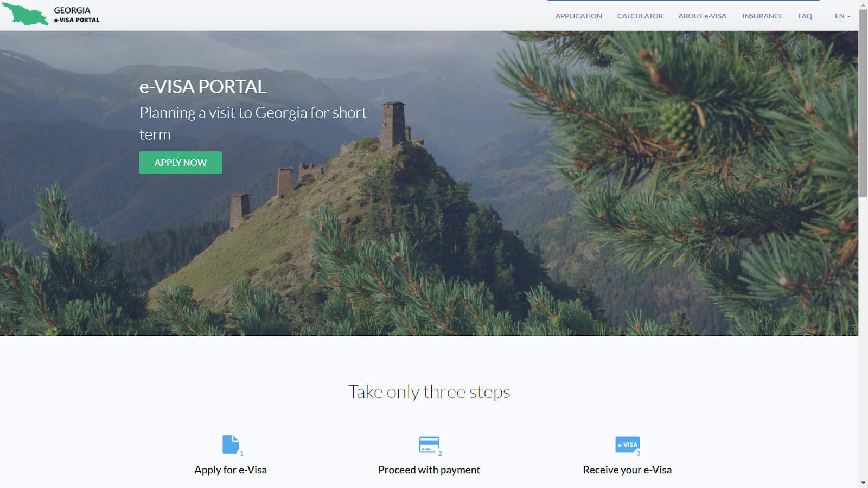Screen dimensions: 868x488
Task: Click the credit card payment icon
Action: [x=429, y=445]
